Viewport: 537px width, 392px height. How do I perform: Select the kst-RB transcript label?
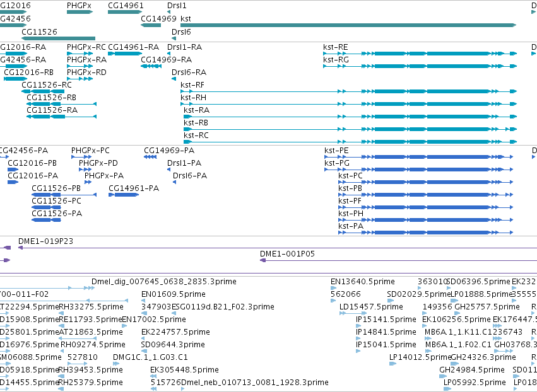point(196,123)
